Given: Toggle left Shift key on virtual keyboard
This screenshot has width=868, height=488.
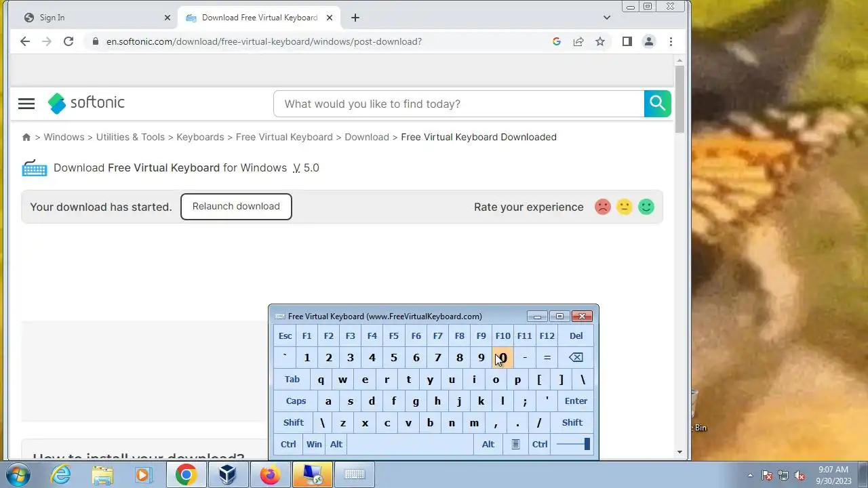Looking at the screenshot, I should (x=294, y=423).
